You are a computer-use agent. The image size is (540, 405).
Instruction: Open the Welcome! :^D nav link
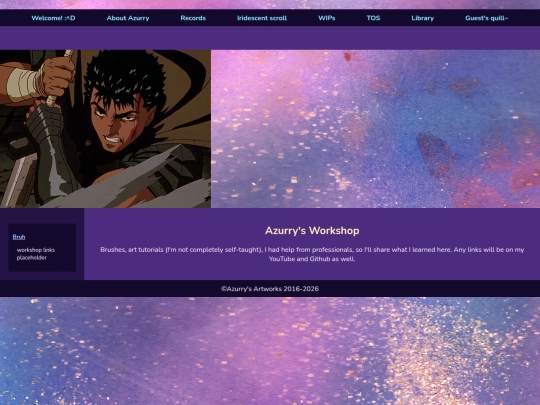click(53, 18)
